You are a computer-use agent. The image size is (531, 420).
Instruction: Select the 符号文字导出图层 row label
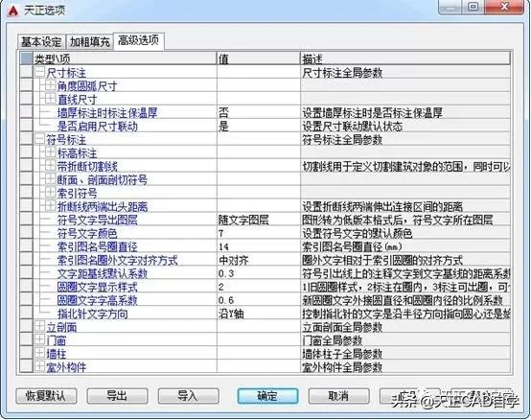click(98, 221)
